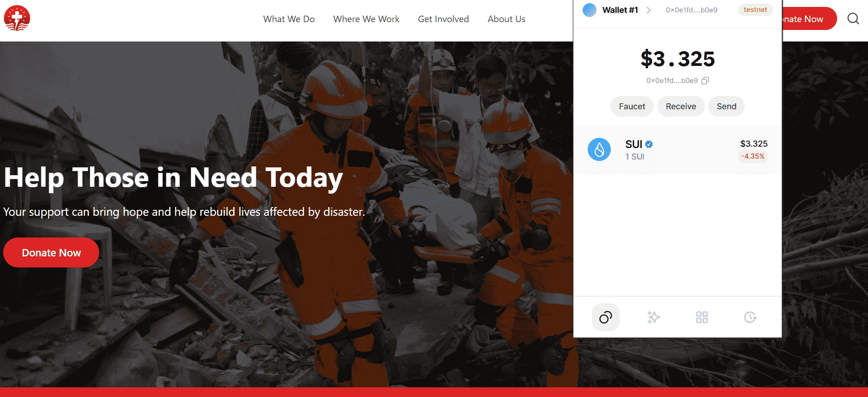Click the Receive button in wallet
Viewport: 868px width, 397px height.
tap(681, 107)
